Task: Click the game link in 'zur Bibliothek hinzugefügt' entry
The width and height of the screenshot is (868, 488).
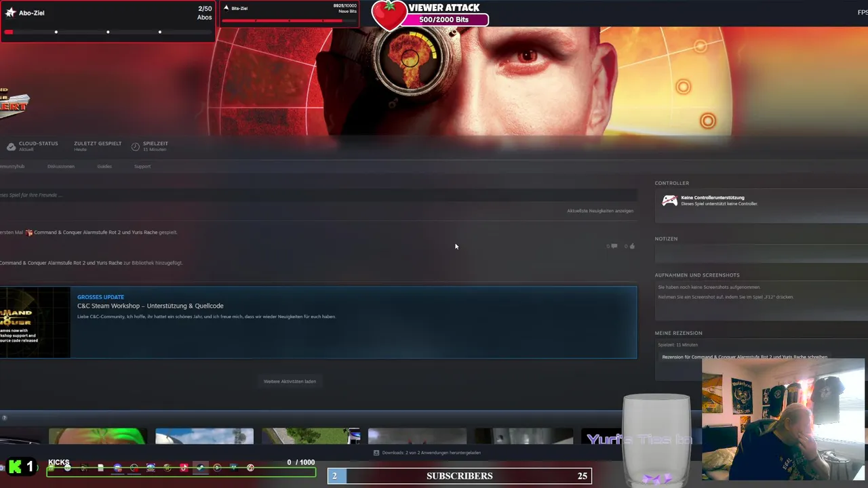Action: 61,263
